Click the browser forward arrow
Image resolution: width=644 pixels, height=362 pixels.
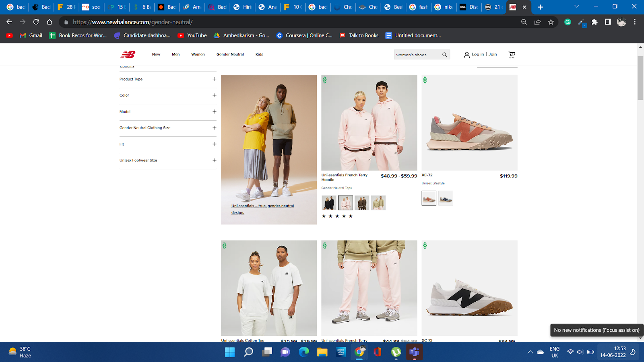pos(23,22)
